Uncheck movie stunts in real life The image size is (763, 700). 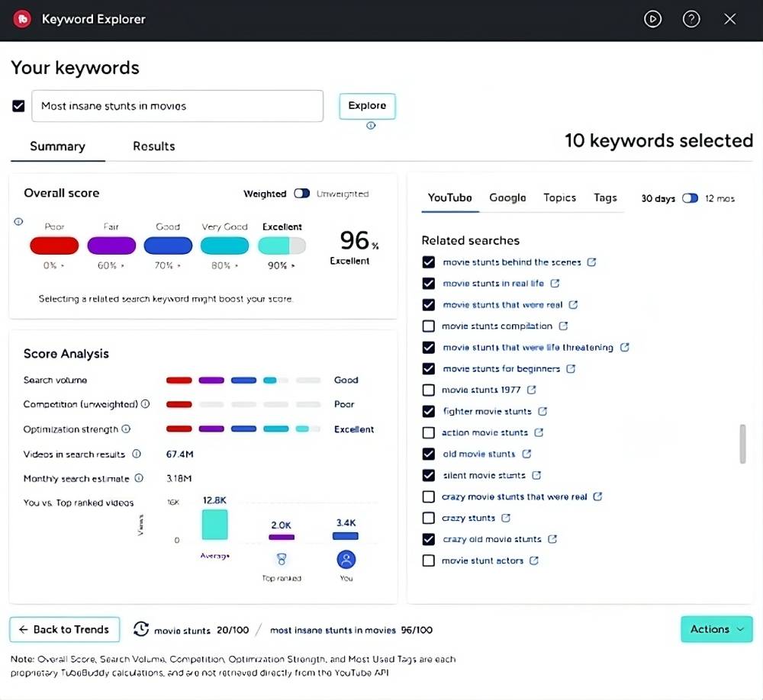tap(428, 283)
